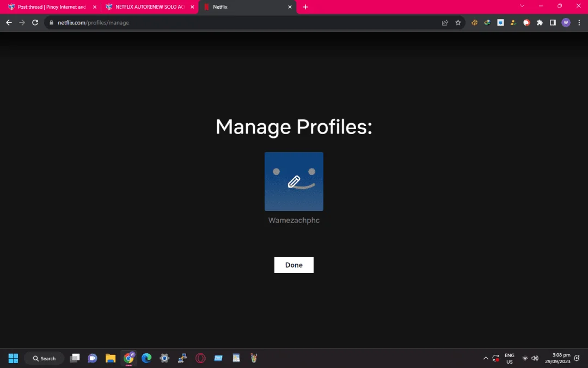This screenshot has height=368, width=588.
Task: Open the Chrome three-dot menu
Action: [579, 22]
